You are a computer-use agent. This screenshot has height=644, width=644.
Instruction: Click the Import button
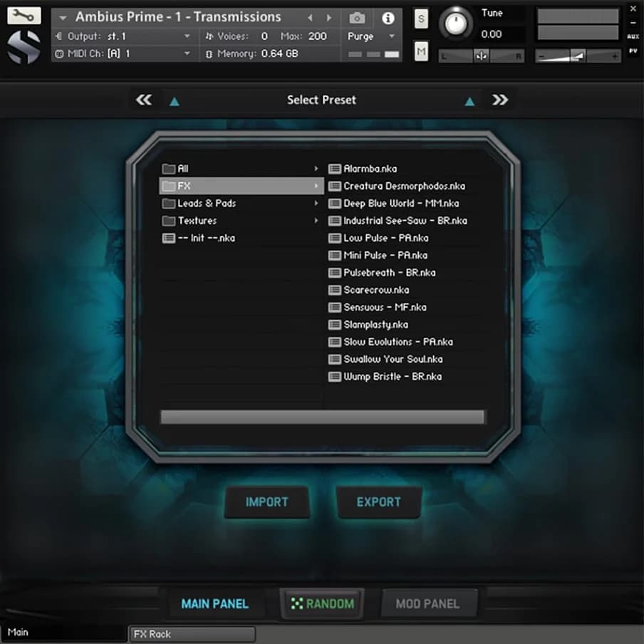266,502
